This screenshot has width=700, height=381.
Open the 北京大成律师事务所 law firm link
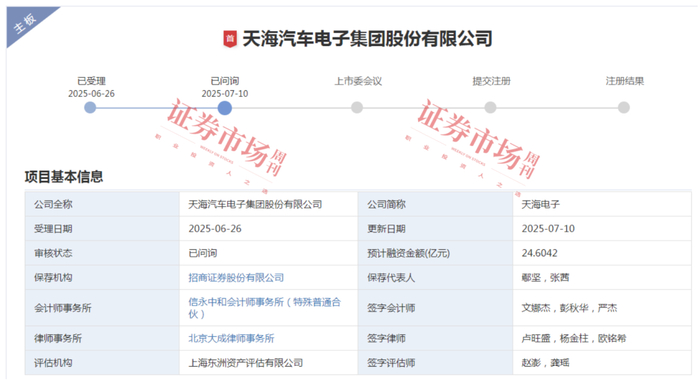231,339
